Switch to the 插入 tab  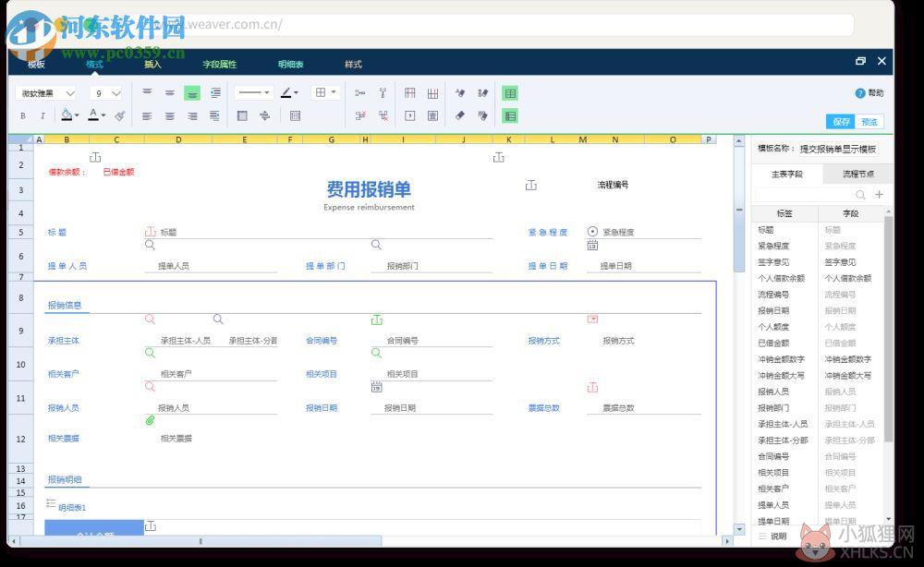(x=152, y=64)
